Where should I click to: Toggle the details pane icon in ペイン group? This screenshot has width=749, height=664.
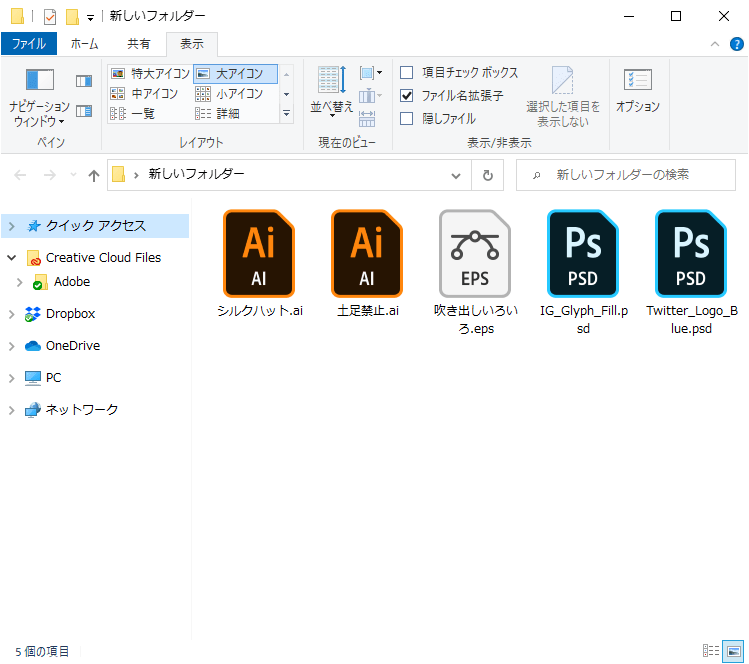tap(84, 111)
